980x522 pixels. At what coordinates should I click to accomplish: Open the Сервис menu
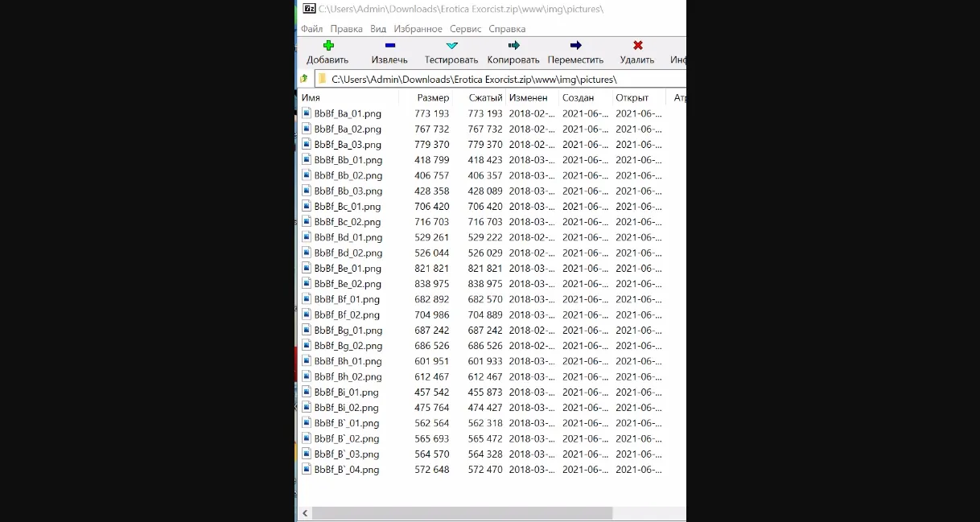(x=465, y=29)
